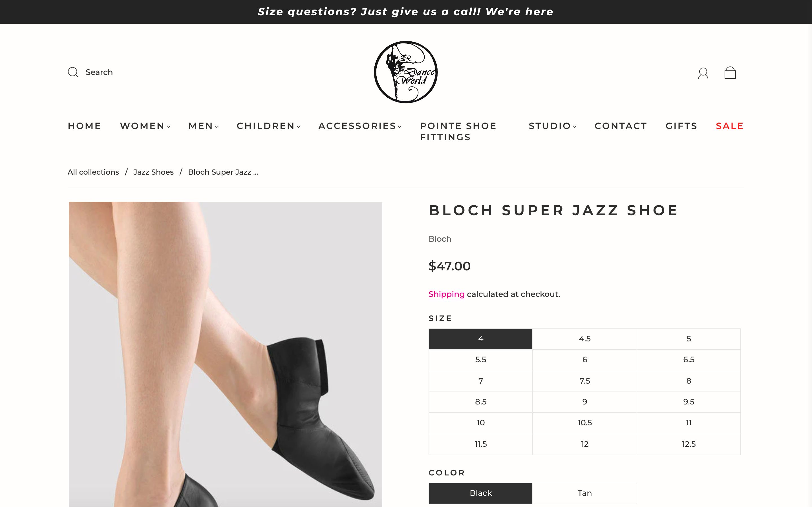Viewport: 812px width, 507px height.
Task: Expand the Women dropdown menu
Action: click(x=145, y=126)
